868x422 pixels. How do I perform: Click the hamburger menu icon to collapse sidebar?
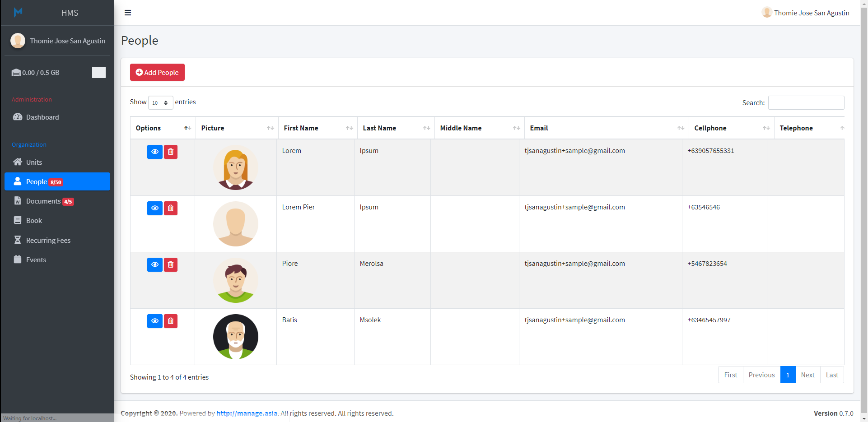(128, 13)
